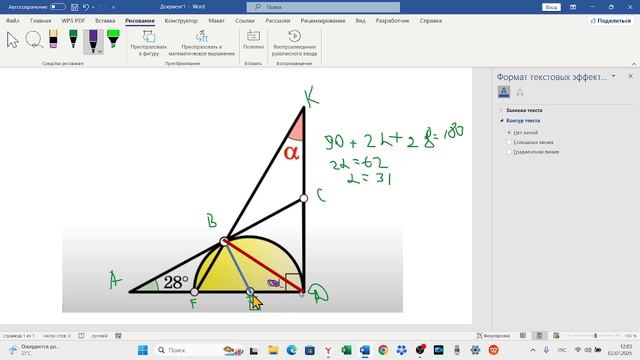
Task: Select the arrow selection tool
Action: coord(13,40)
